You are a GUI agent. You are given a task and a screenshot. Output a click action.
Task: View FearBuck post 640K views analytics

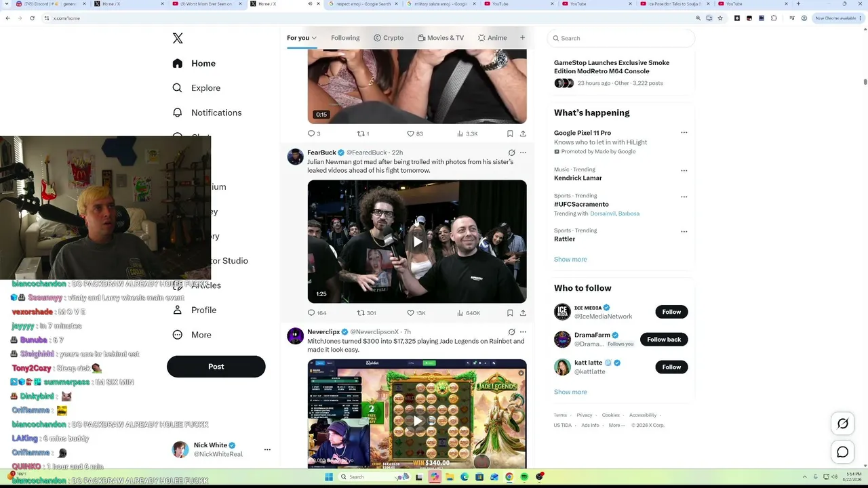[469, 312]
